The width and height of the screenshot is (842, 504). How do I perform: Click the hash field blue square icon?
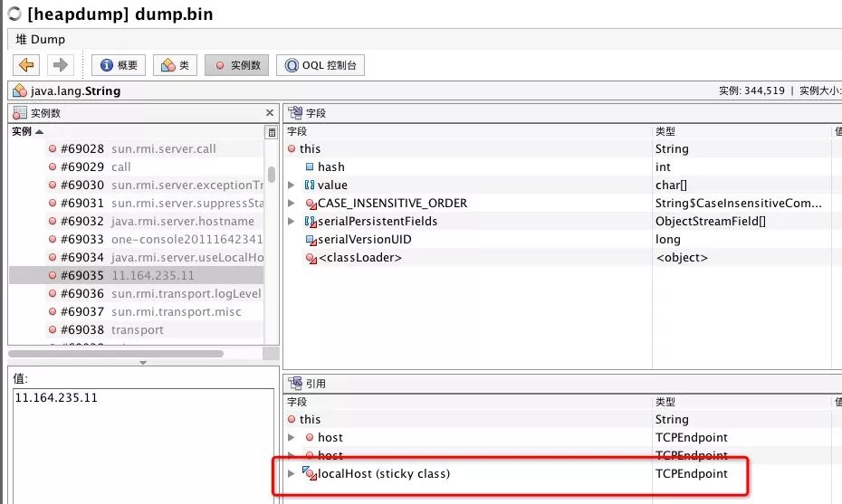310,166
